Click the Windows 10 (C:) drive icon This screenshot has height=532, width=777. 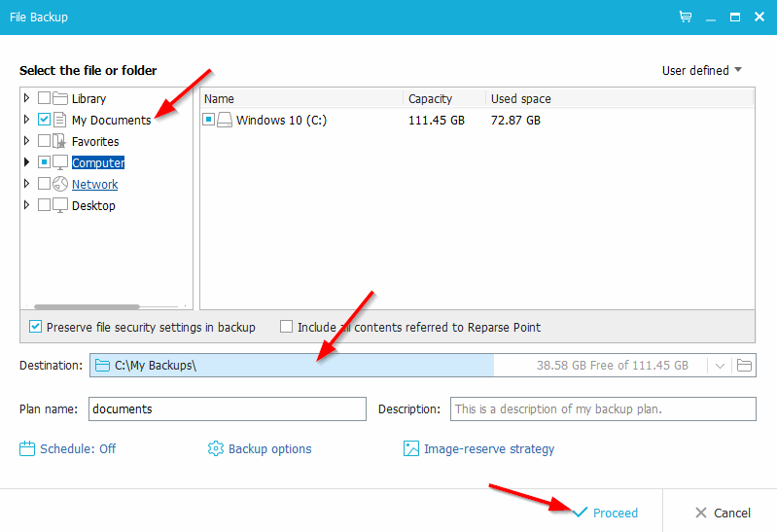coord(225,121)
